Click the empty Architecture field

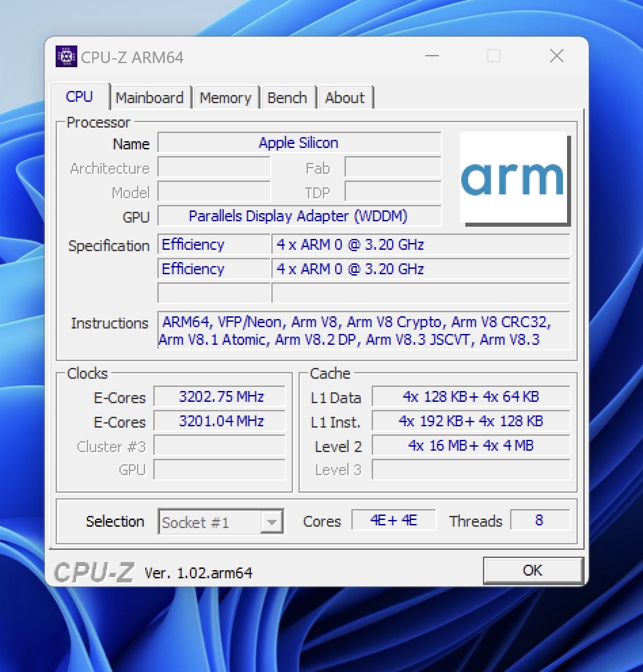tap(214, 167)
